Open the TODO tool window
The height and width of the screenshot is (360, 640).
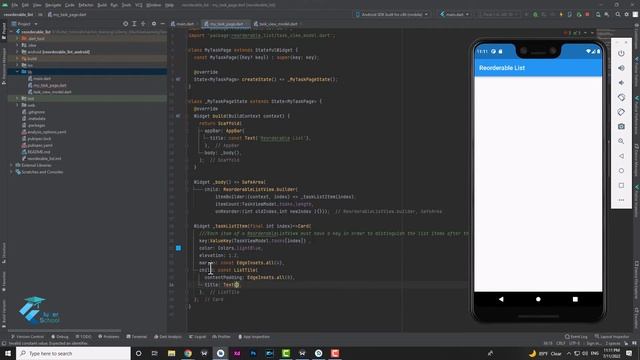tap(83, 337)
